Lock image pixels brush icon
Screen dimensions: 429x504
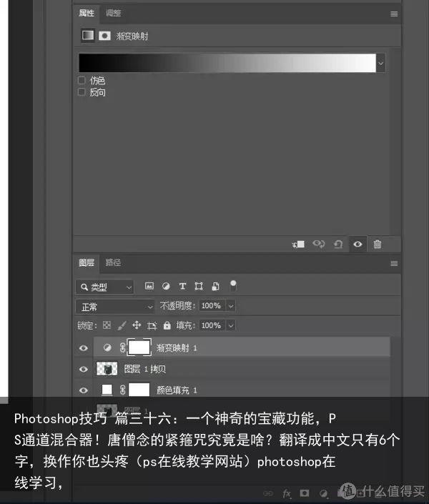pos(122,325)
